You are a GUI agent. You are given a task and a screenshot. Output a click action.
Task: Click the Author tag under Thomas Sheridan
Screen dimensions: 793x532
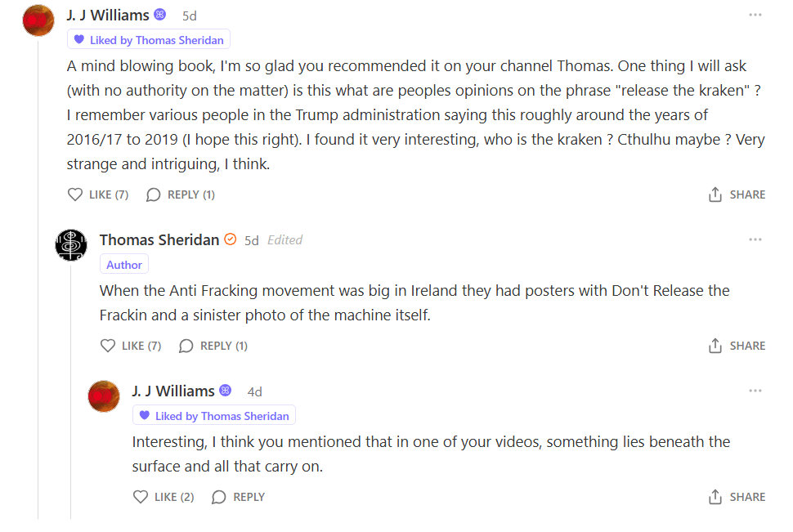point(124,265)
